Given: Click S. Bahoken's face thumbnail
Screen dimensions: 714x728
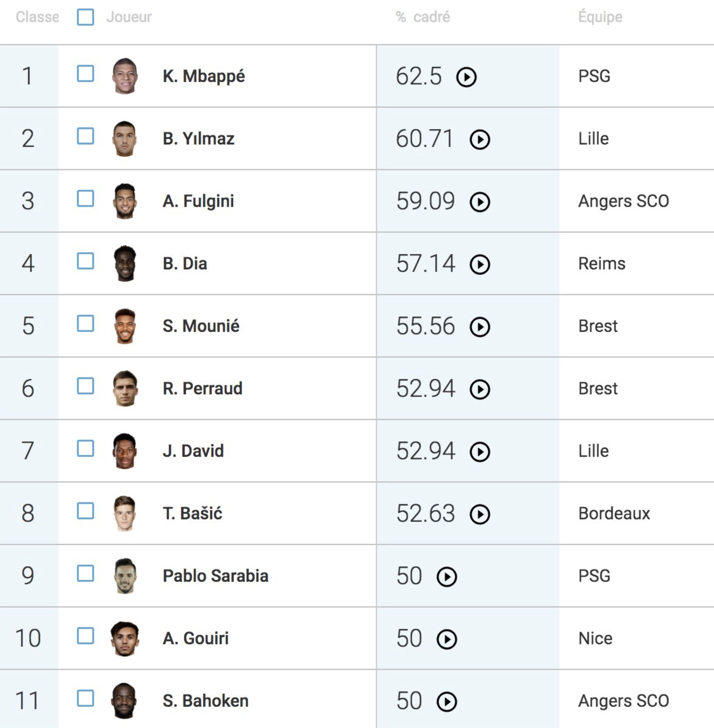Looking at the screenshot, I should coord(125,701).
